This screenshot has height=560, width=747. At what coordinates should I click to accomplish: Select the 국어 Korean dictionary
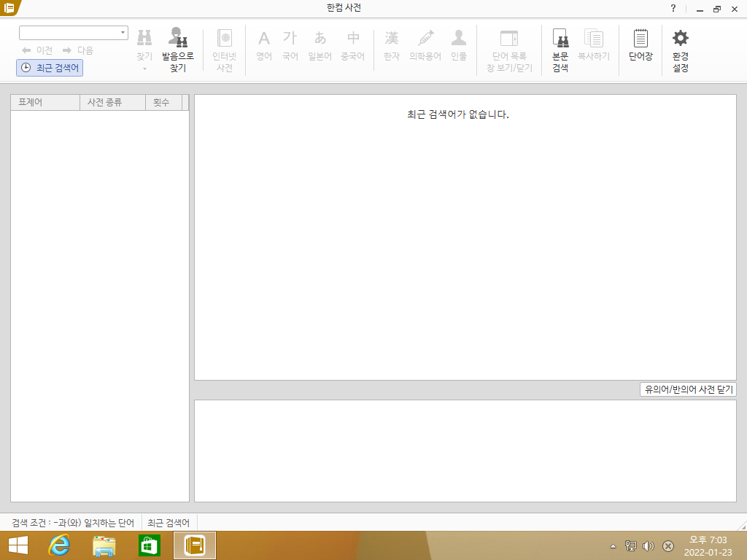pos(290,45)
